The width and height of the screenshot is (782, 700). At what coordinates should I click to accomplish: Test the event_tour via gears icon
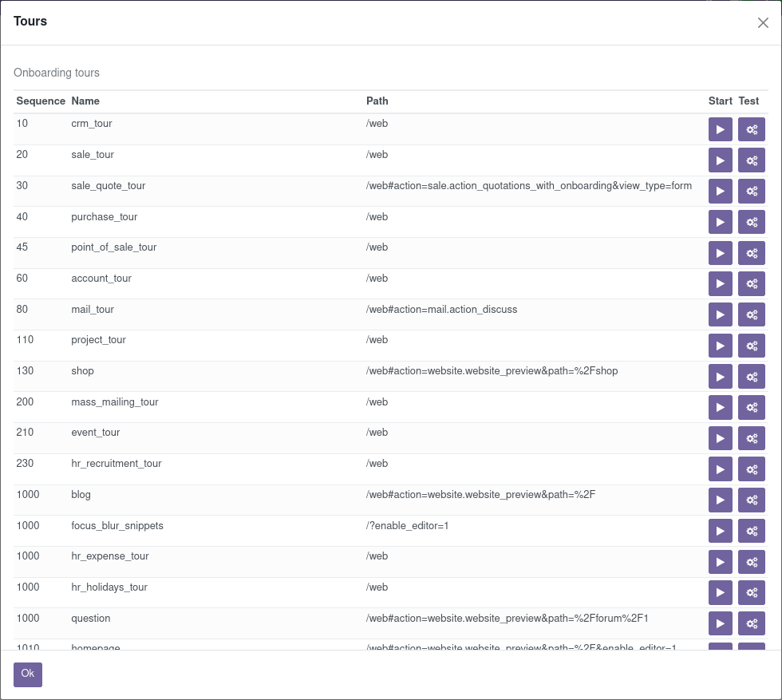(x=751, y=438)
